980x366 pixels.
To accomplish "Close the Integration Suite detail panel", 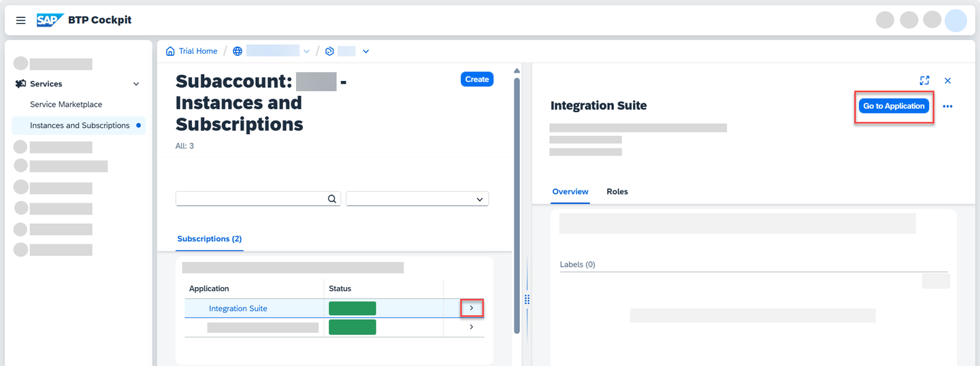I will 947,80.
